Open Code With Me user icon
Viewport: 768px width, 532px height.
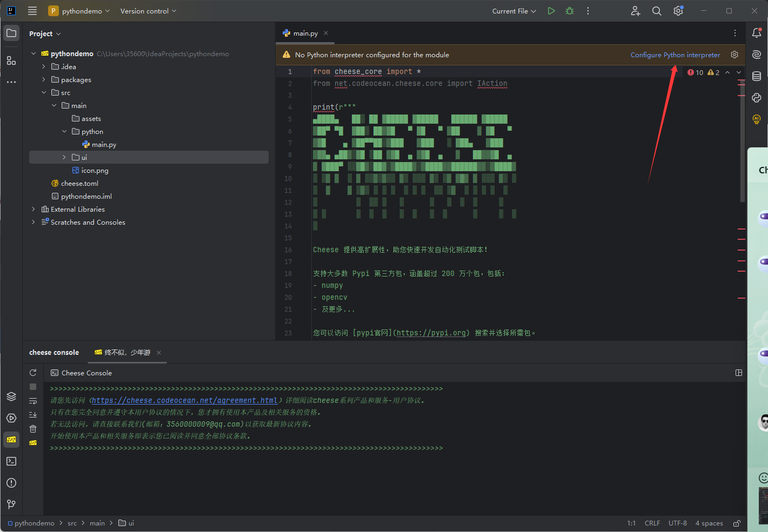(636, 11)
